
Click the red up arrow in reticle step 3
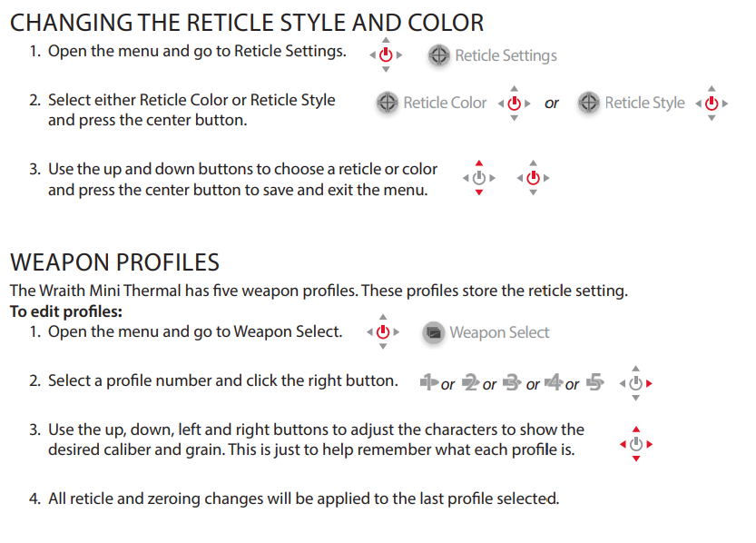coord(479,163)
